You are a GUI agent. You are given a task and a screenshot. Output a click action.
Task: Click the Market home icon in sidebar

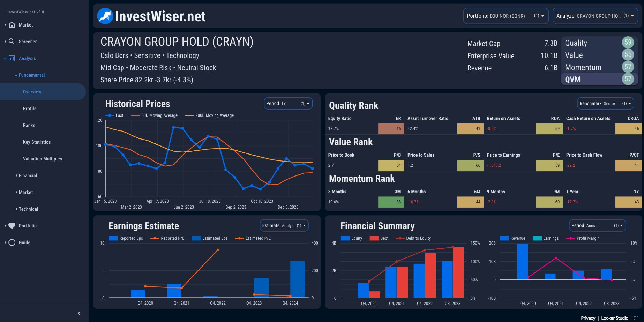(12, 25)
